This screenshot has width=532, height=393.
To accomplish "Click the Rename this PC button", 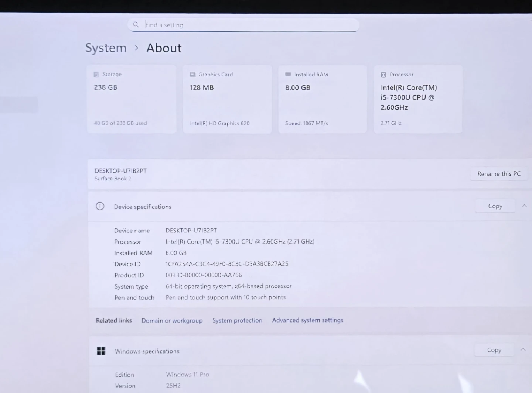I will (499, 174).
